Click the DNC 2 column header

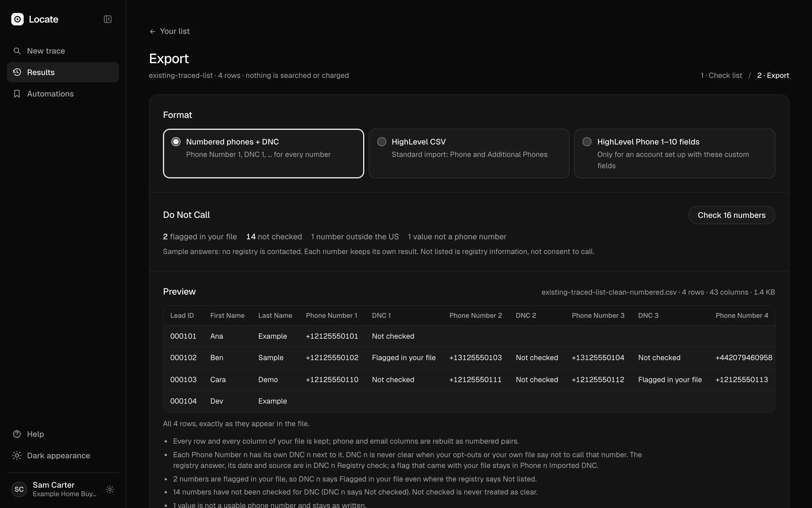point(526,316)
